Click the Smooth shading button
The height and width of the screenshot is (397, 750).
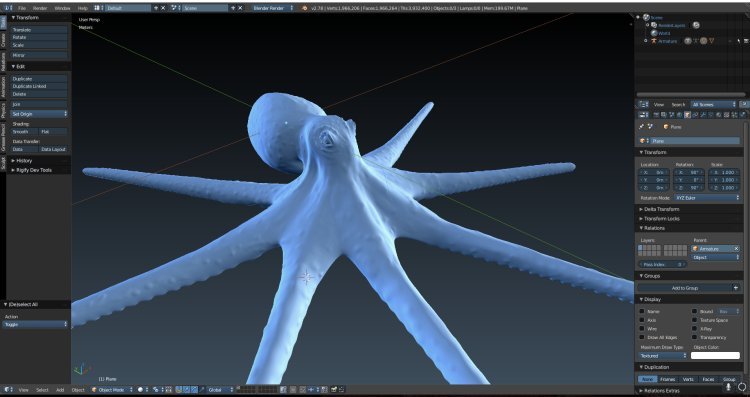[x=24, y=132]
